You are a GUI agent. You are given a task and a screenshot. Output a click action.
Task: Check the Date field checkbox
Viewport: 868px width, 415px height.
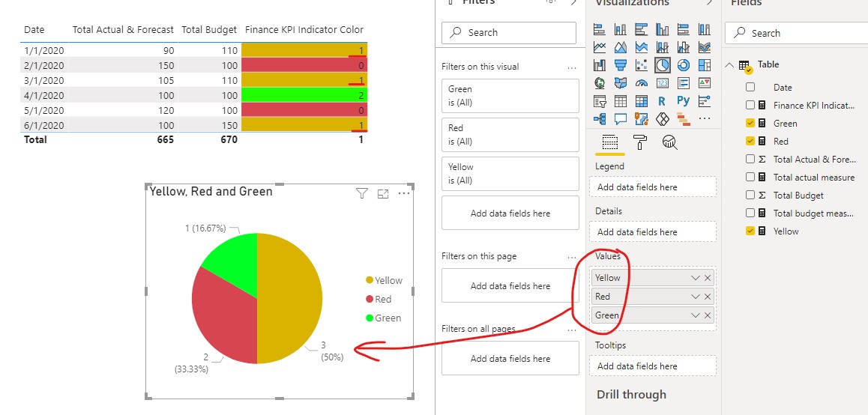750,87
